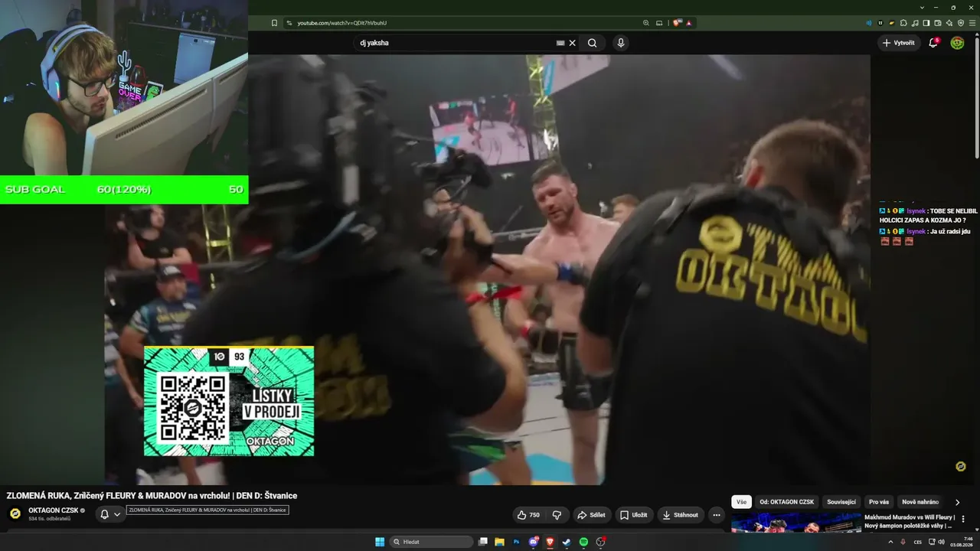Open Makhmud Muradov vs Will Fleury video thumbnail
980x551 pixels.
click(796, 522)
